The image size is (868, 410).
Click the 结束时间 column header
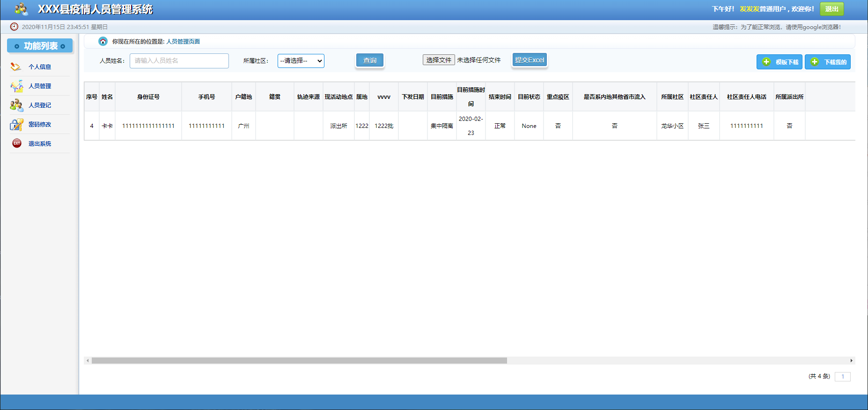(x=500, y=97)
